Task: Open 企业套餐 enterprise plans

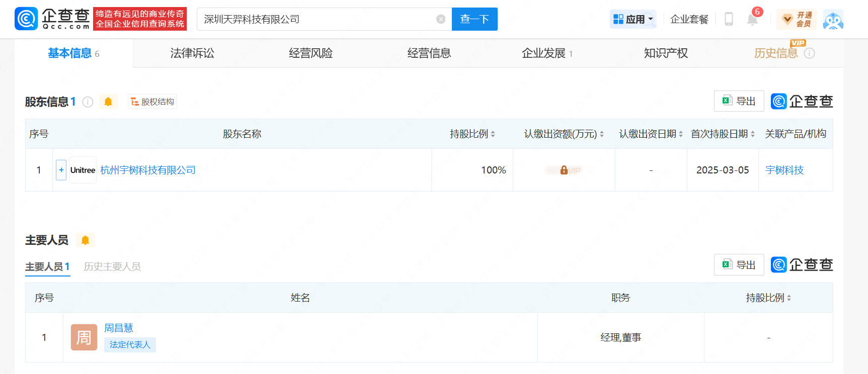Action: 689,19
